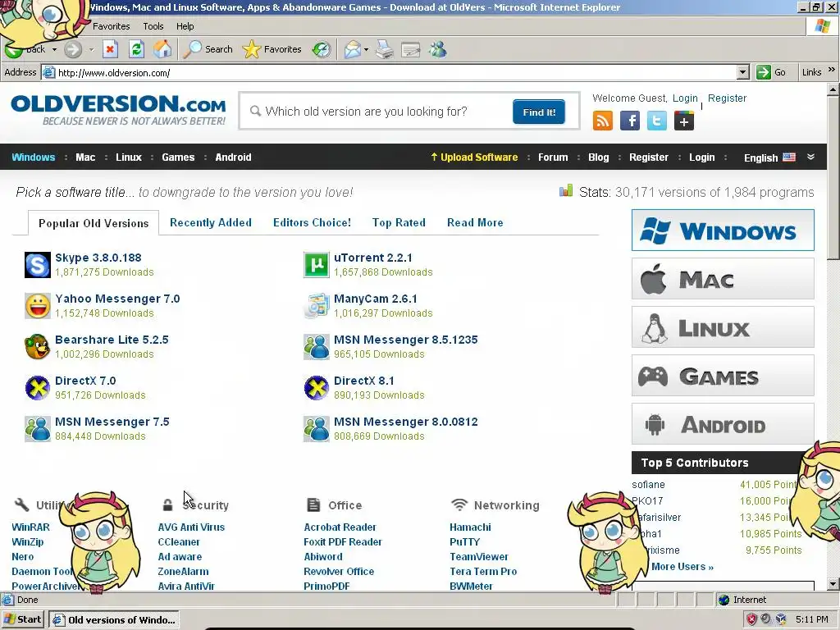The width and height of the screenshot is (840, 630).
Task: Click the search field for old versions
Action: [377, 112]
